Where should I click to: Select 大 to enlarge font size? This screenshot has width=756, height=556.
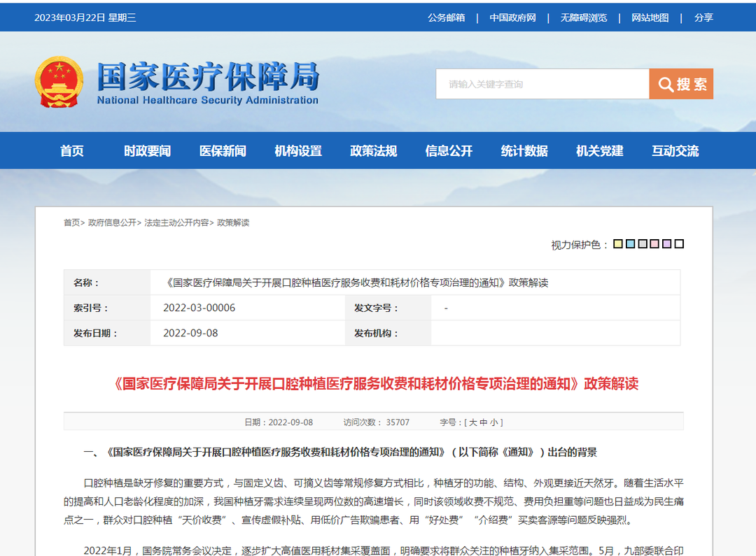[x=473, y=422]
